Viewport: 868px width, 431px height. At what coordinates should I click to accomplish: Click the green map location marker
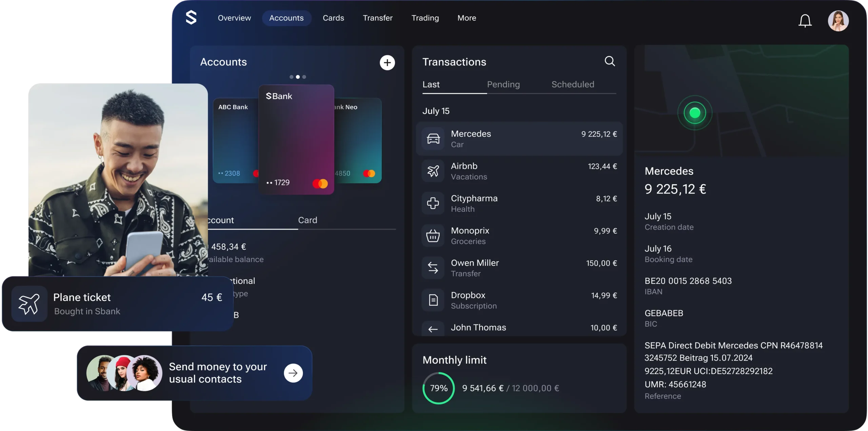tap(694, 113)
